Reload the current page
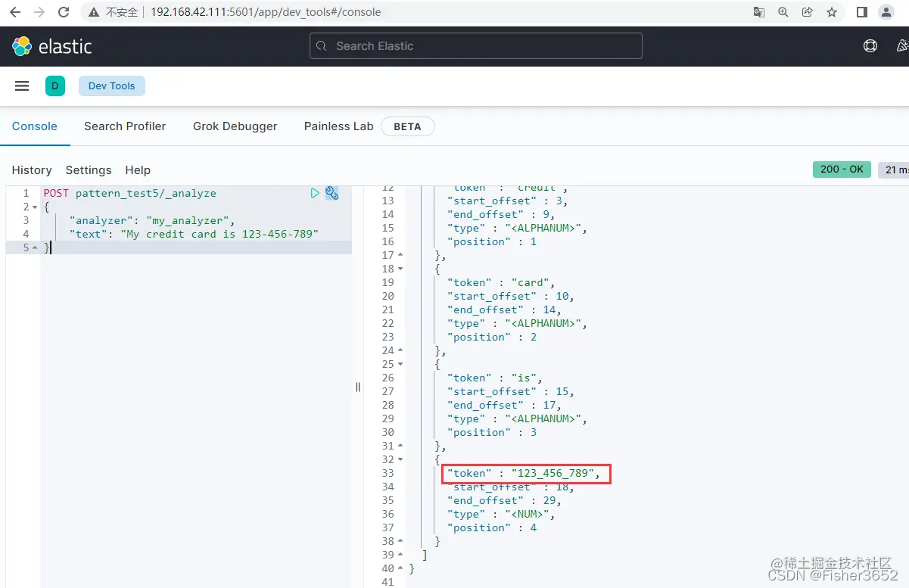The image size is (909, 588). [x=64, y=12]
